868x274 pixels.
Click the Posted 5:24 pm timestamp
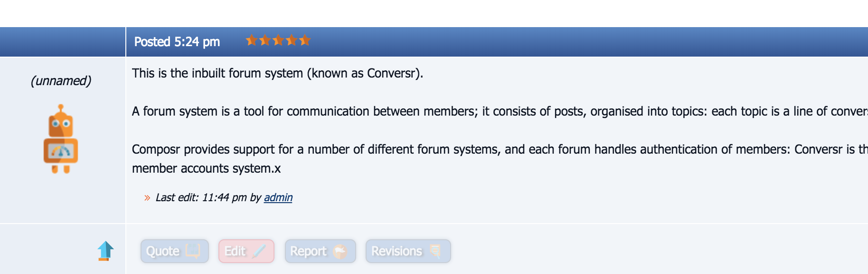[177, 42]
